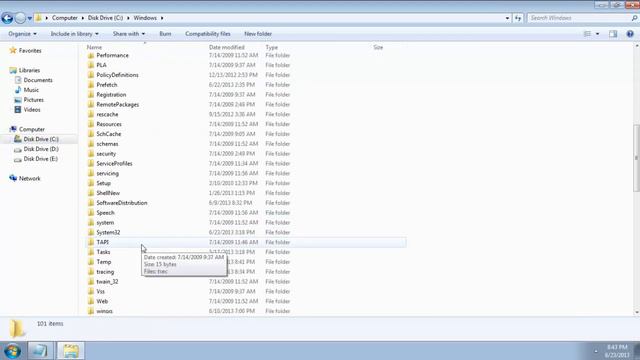Click the Search Windows field

coord(580,18)
